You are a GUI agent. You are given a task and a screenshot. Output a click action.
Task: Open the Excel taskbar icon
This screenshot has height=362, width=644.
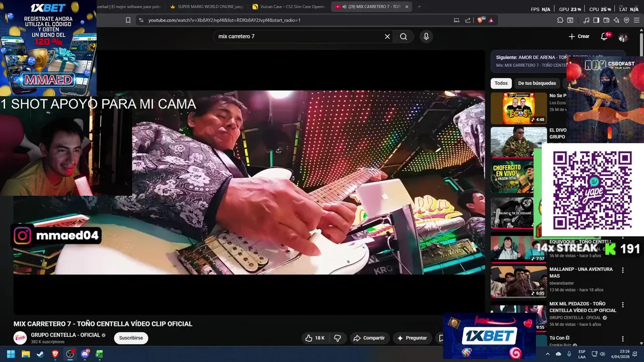[99, 354]
